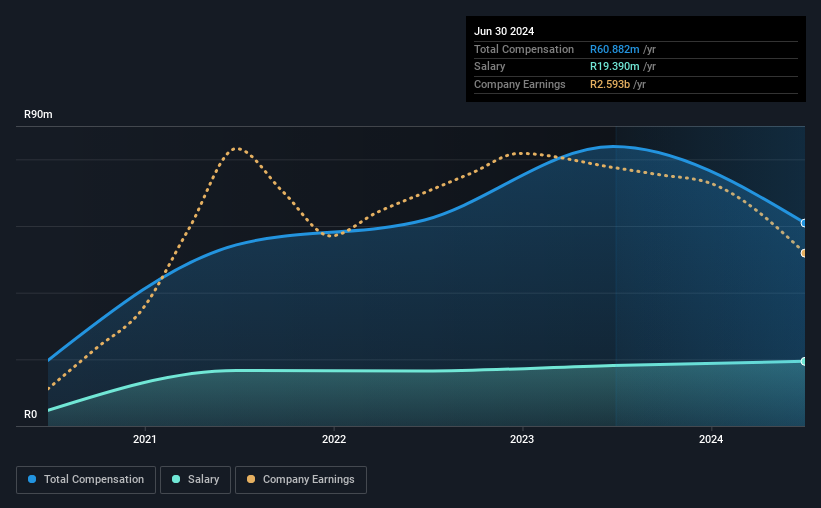This screenshot has width=821, height=508.
Task: Click the orange dot in Company Earnings legend
Action: click(x=251, y=479)
